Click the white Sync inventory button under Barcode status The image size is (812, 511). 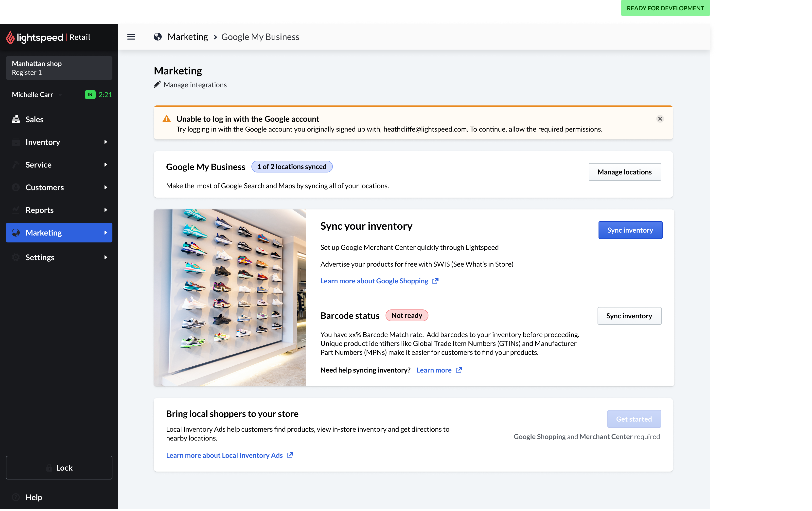[x=629, y=316]
